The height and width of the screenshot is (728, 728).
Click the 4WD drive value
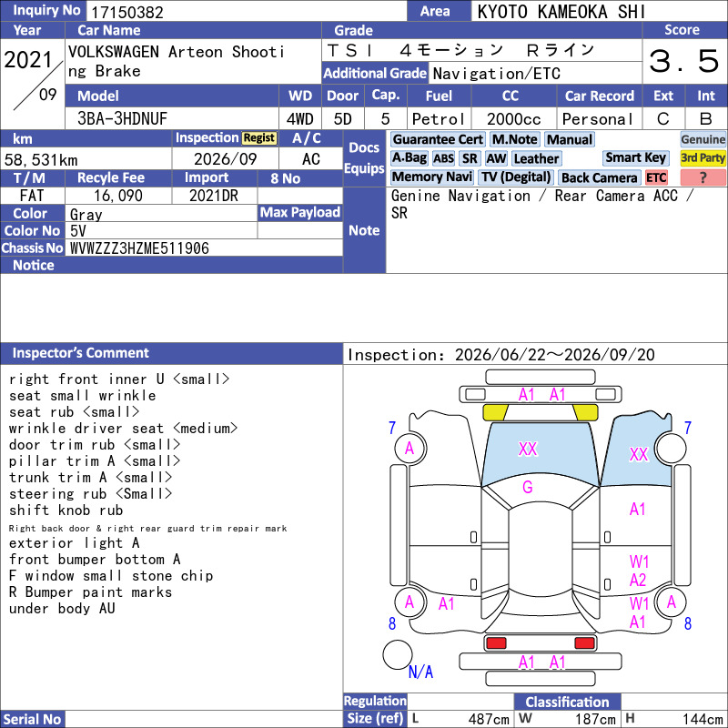coord(300,119)
